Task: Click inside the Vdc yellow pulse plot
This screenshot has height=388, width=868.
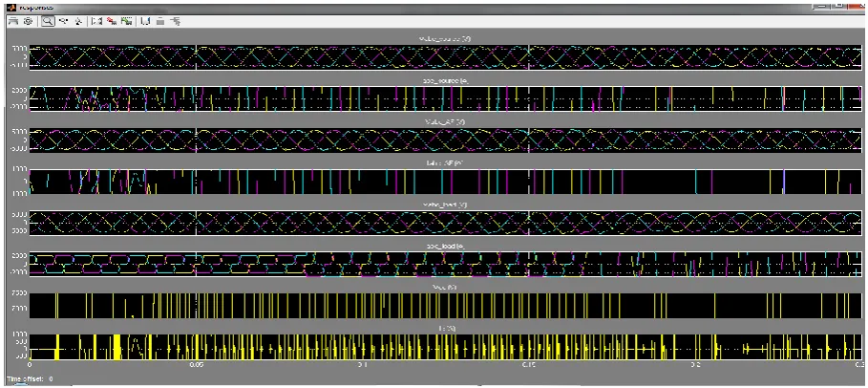Action: click(446, 306)
